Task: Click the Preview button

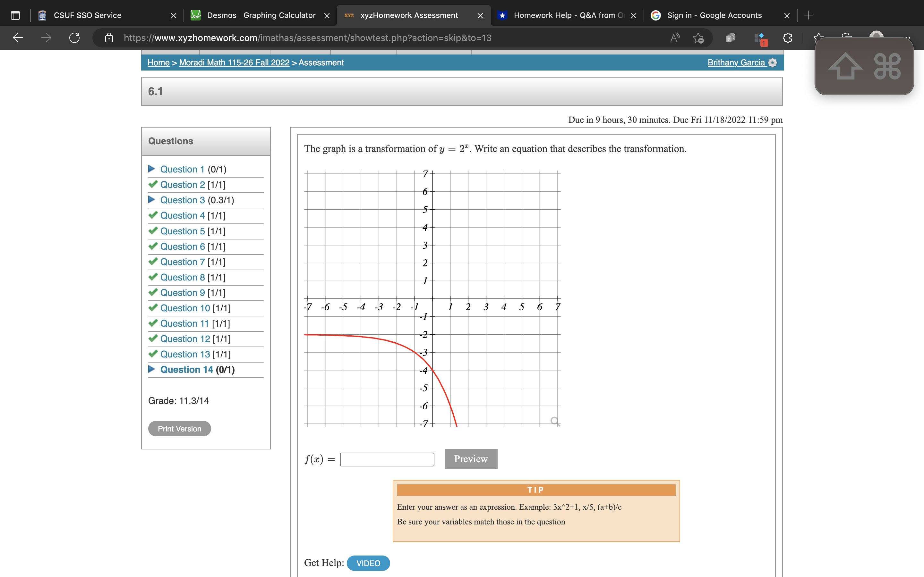Action: click(471, 459)
